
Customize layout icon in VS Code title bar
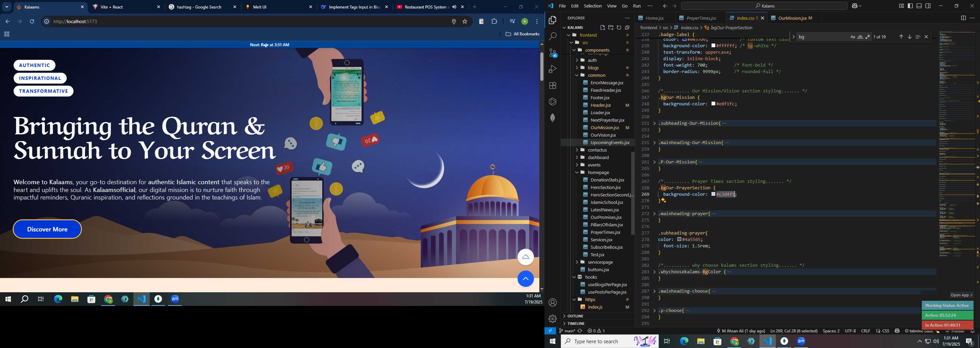click(901, 6)
